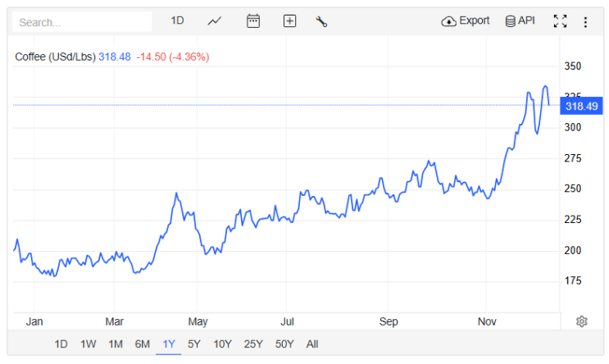Open chart settings gear icon
Screen dimensions: 609x364
[582, 321]
